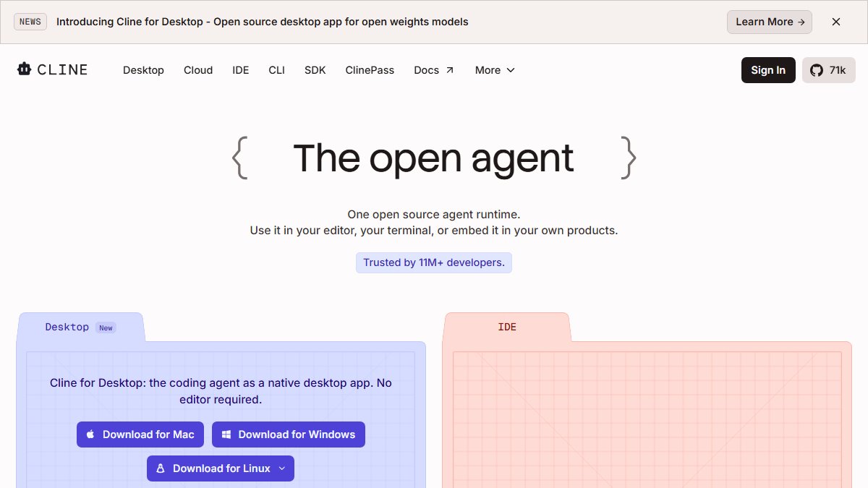The height and width of the screenshot is (488, 868).
Task: Expand the Download for Linux dropdown
Action: click(x=221, y=468)
